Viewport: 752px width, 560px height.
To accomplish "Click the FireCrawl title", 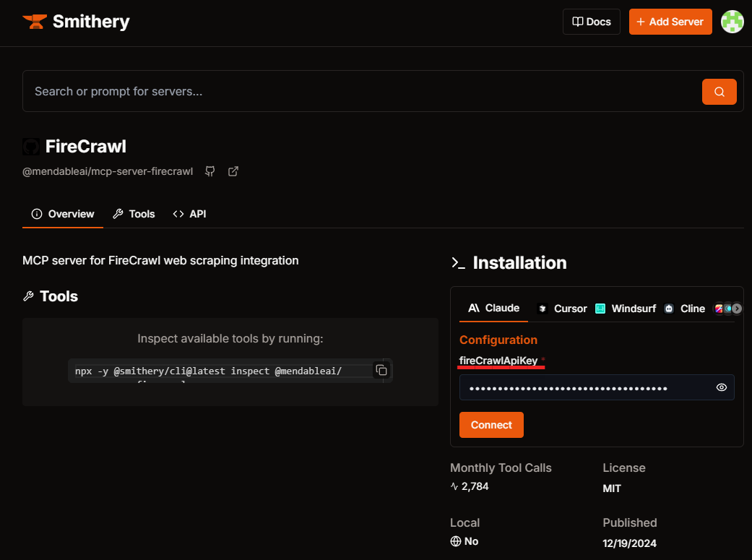I will [x=86, y=147].
